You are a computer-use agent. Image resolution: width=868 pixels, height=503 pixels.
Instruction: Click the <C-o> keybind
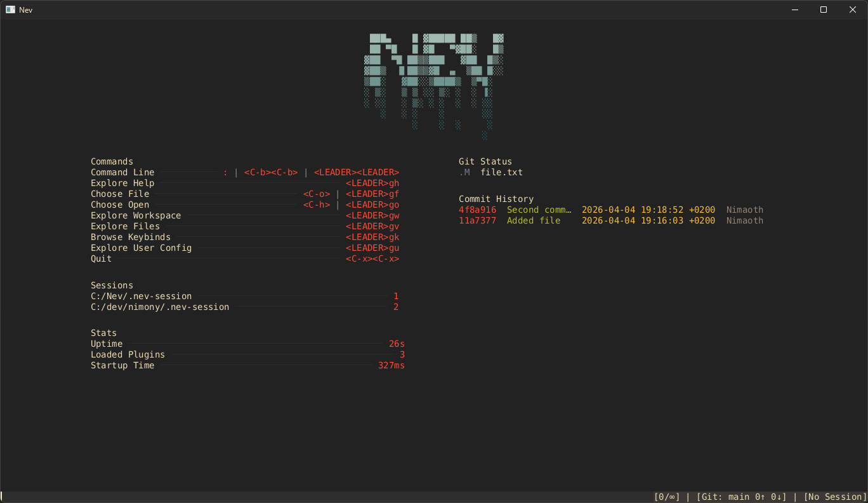tap(317, 194)
